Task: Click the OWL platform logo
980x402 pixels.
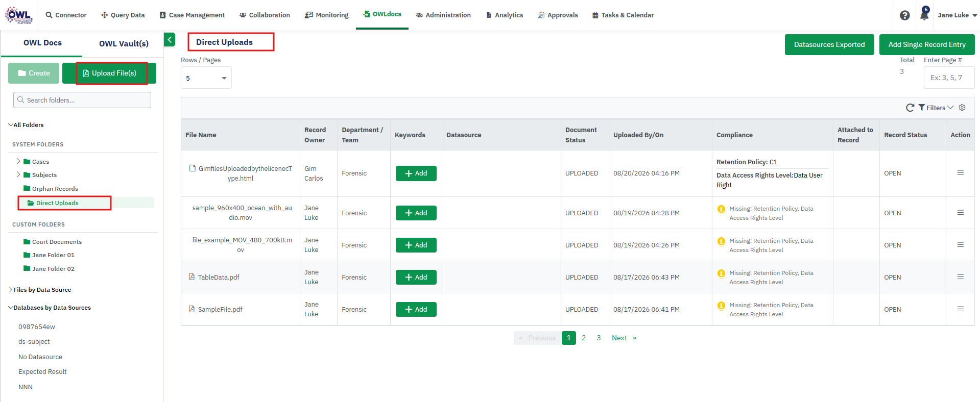Action: coord(19,15)
